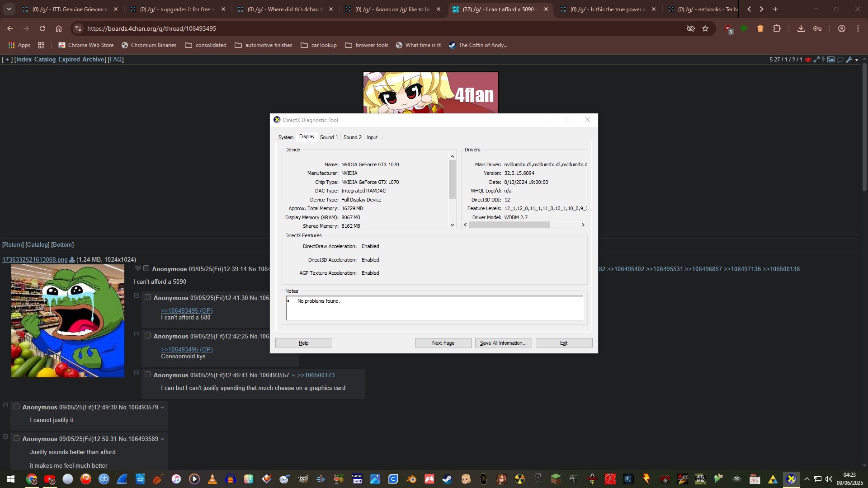The width and height of the screenshot is (868, 488).
Task: Switch to 'ITT: Genuine Grievance' browser tab
Action: point(70,9)
